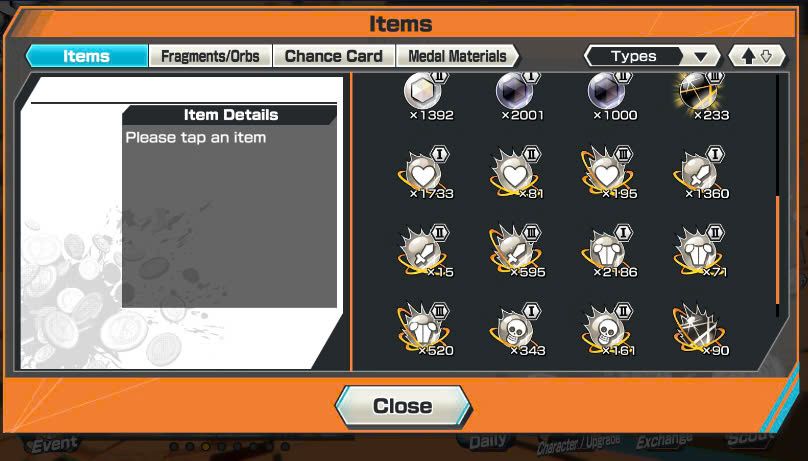Toggle ascending/descending sort order arrows
The image size is (808, 461).
coord(757,56)
